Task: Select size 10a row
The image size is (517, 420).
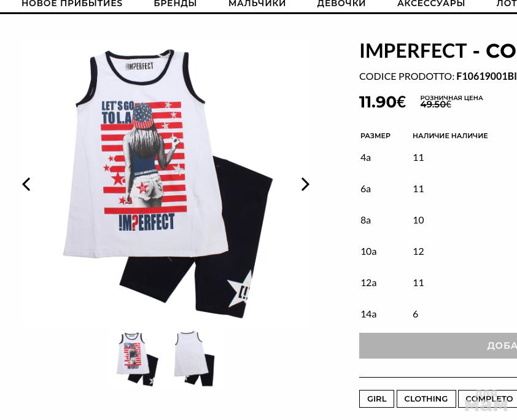Action: [438, 252]
